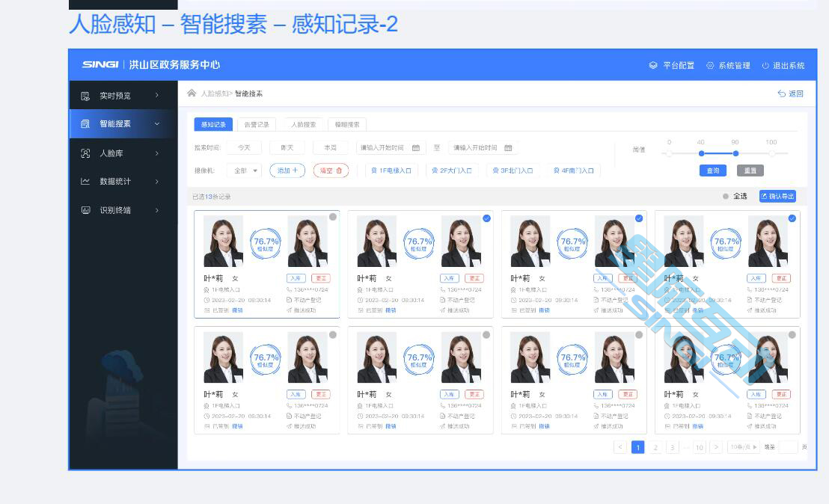Select the fourth card in bottom row
The height and width of the screenshot is (504, 829).
click(x=792, y=334)
